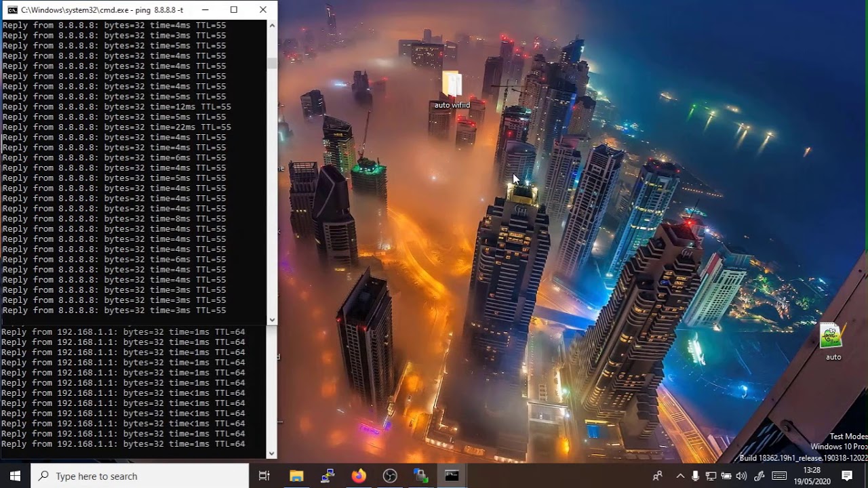Open the volume speaker tray icon
This screenshot has width=868, height=488.
click(x=742, y=476)
